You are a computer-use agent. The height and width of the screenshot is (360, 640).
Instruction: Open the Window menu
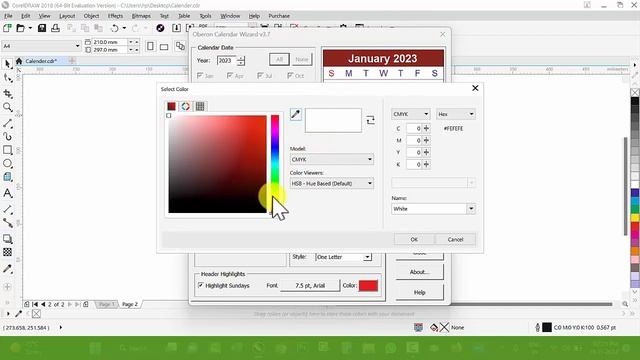230,16
